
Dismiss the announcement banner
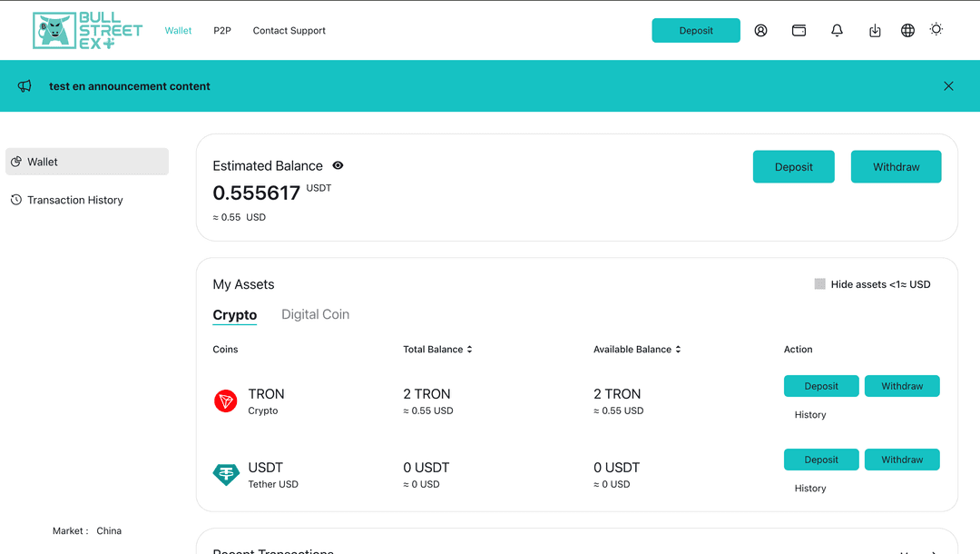tap(948, 86)
